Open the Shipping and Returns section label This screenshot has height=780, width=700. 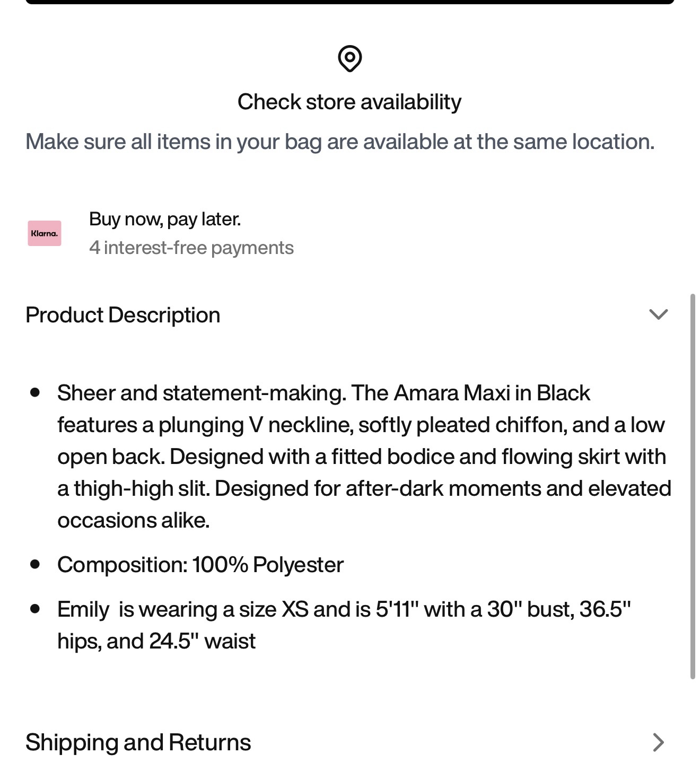coord(138,742)
